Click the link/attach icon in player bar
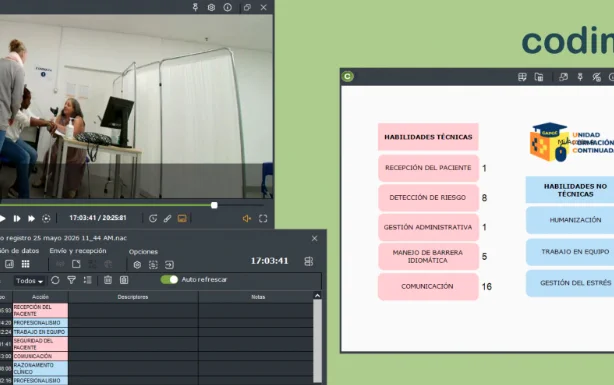The height and width of the screenshot is (385, 614). (168, 219)
